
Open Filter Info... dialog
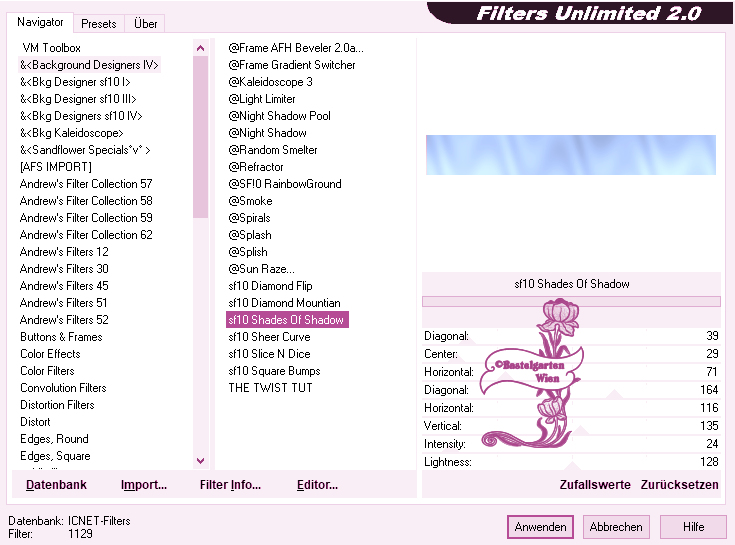click(x=230, y=485)
